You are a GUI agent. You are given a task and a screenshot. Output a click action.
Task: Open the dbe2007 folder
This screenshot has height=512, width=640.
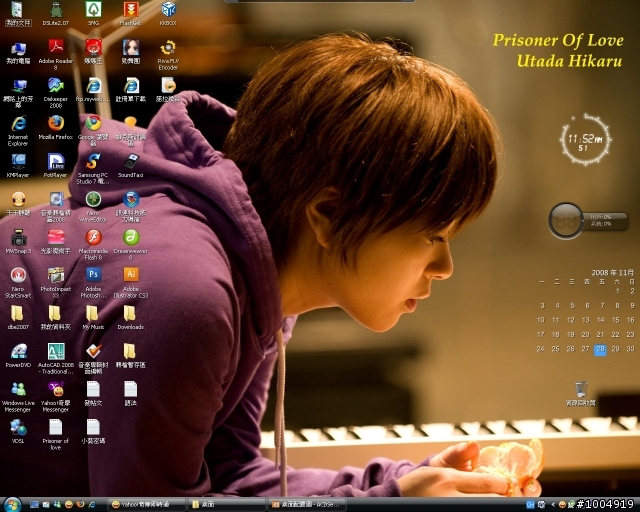pyautogui.click(x=18, y=317)
